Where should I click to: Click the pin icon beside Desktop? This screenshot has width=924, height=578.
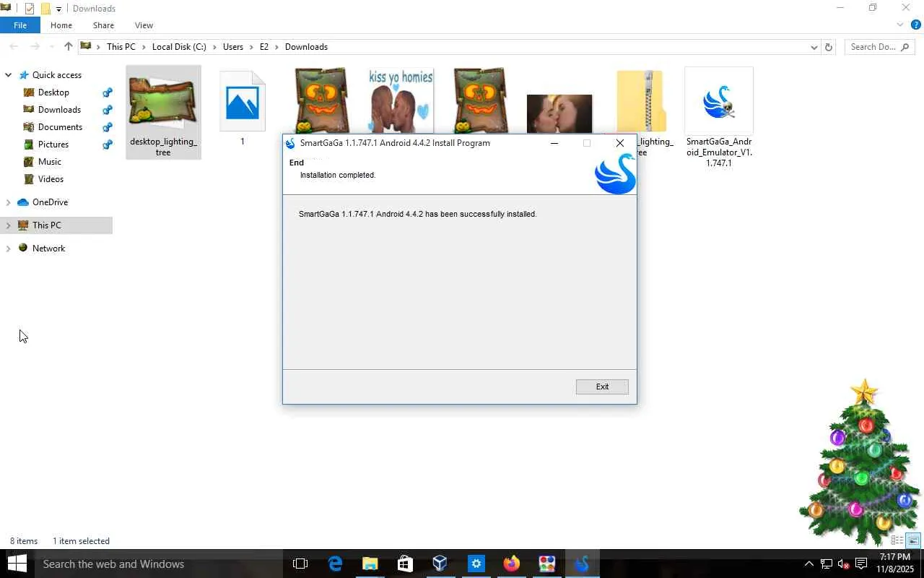pos(108,92)
